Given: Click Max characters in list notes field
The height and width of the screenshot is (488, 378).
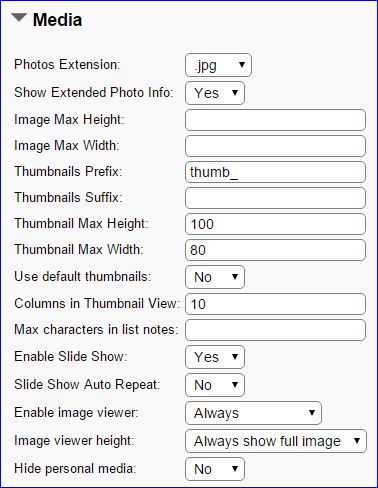Looking at the screenshot, I should point(275,330).
